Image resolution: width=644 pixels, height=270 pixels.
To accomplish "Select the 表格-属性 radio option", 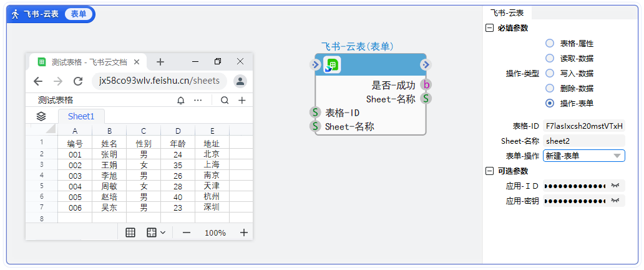I will 550,43.
